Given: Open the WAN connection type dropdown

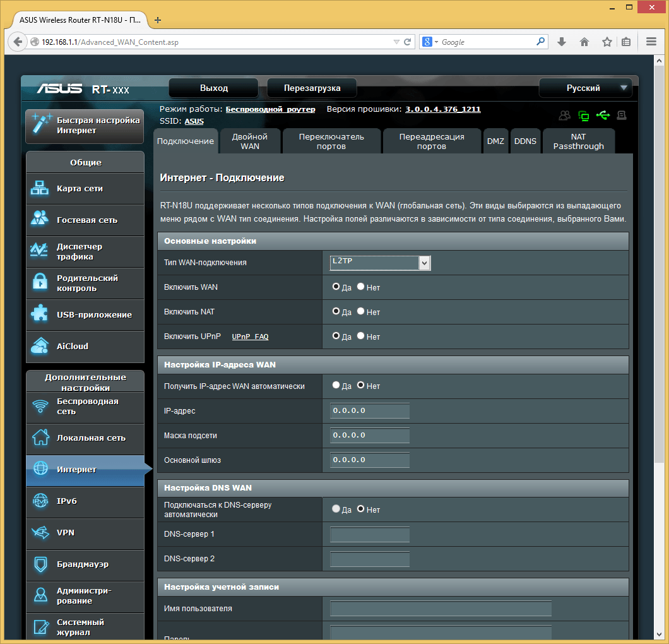Looking at the screenshot, I should click(x=381, y=263).
